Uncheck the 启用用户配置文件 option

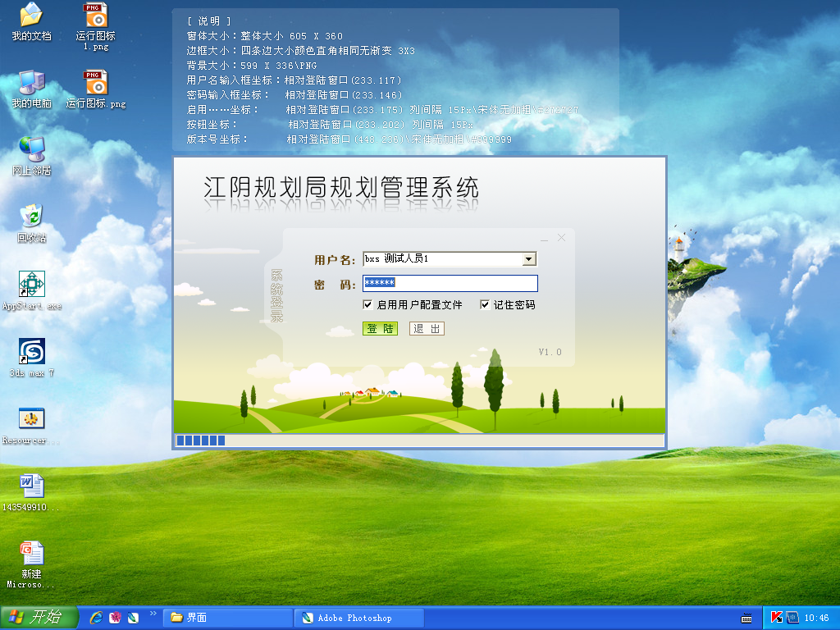click(368, 304)
